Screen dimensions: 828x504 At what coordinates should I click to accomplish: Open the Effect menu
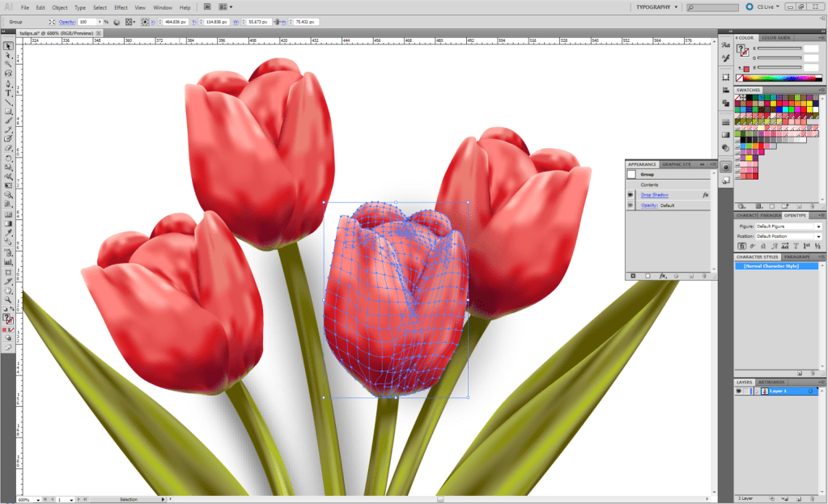point(120,7)
